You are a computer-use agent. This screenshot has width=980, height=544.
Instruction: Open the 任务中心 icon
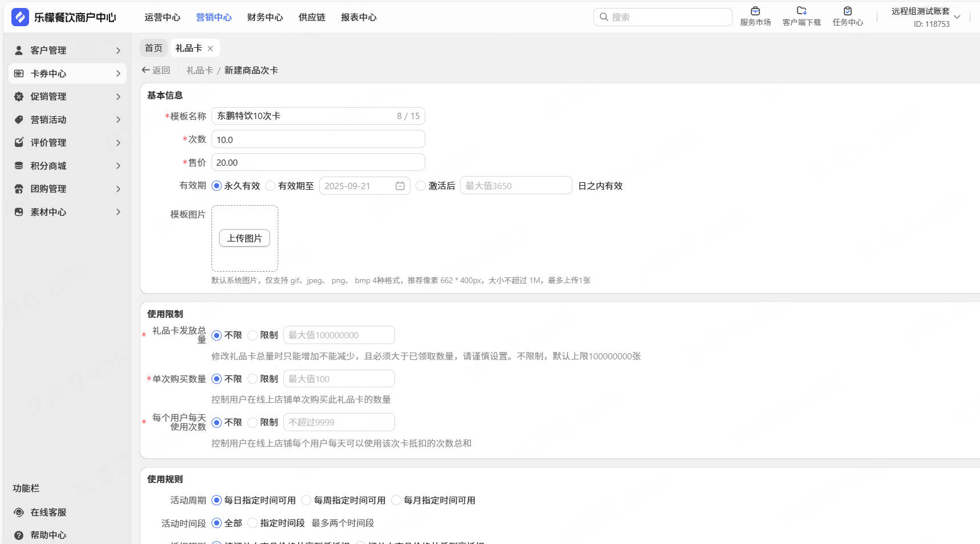click(x=848, y=11)
